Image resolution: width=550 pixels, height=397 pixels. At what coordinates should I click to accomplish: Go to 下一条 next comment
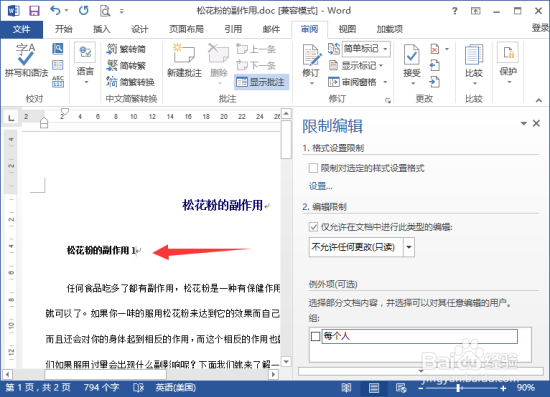(x=256, y=65)
